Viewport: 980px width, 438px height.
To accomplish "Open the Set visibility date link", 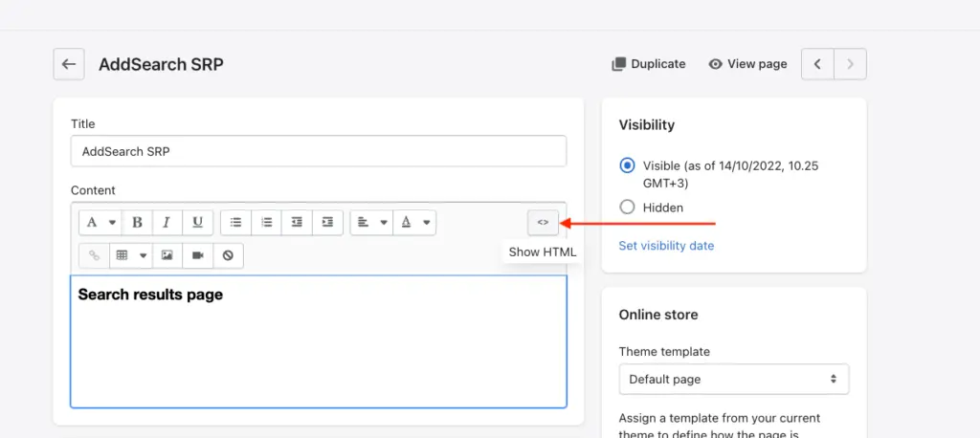I will tap(666, 246).
